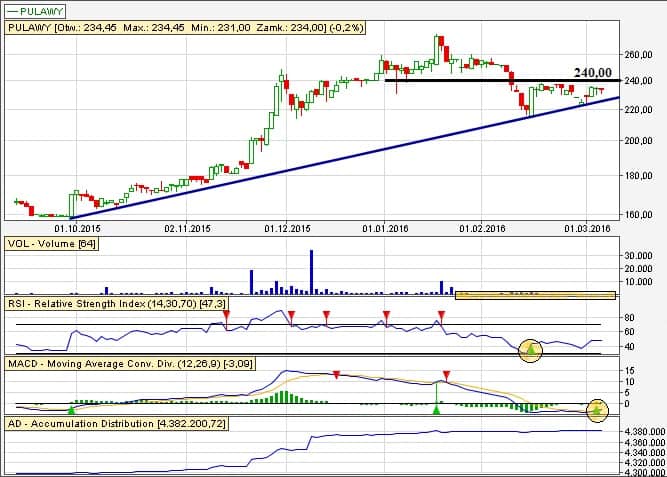Viewport: 667px width, 477px height.
Task: Click the yellow highlighted rectangle in the volume panel
Action: tap(534, 295)
